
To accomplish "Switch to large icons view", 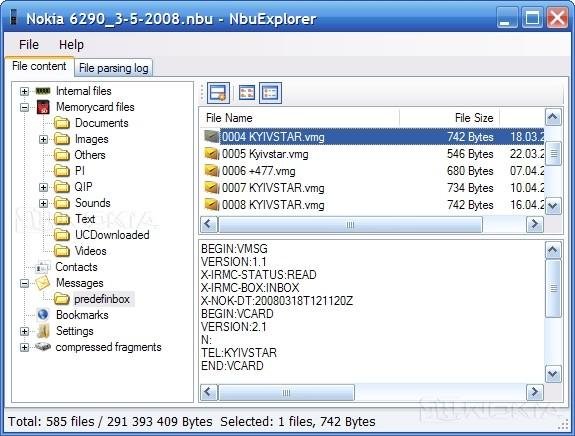I will [246, 93].
